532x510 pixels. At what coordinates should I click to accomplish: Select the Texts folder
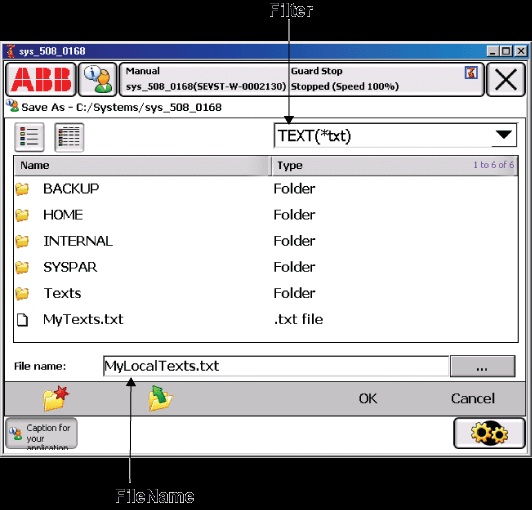tap(266, 293)
